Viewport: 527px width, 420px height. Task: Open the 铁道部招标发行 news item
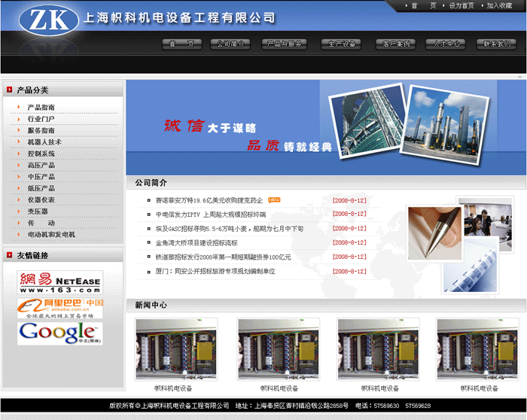(223, 257)
